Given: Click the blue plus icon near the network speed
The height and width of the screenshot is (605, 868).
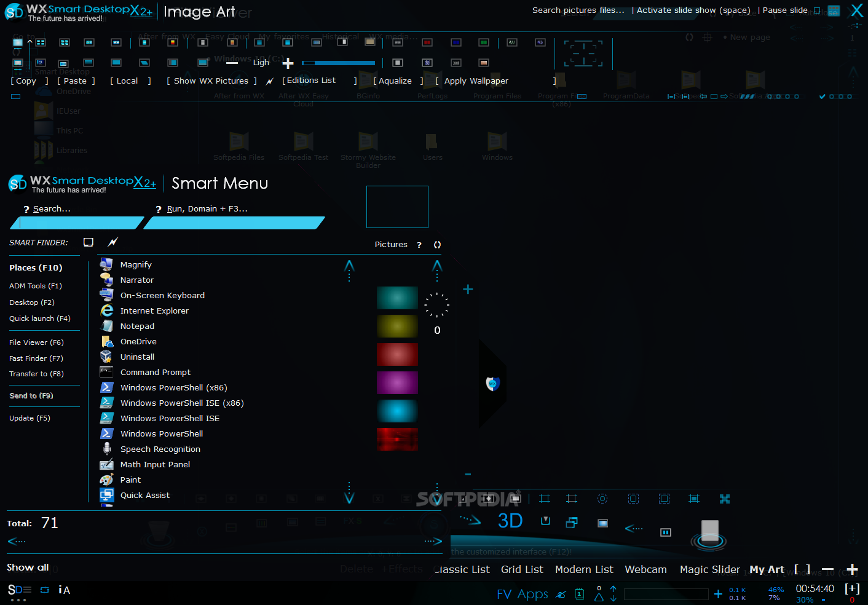Looking at the screenshot, I should (x=718, y=594).
